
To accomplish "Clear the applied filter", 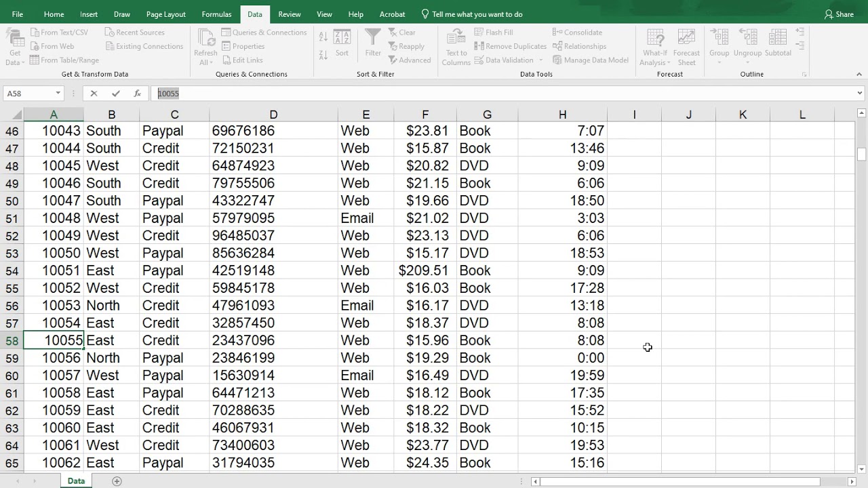I will click(x=402, y=33).
